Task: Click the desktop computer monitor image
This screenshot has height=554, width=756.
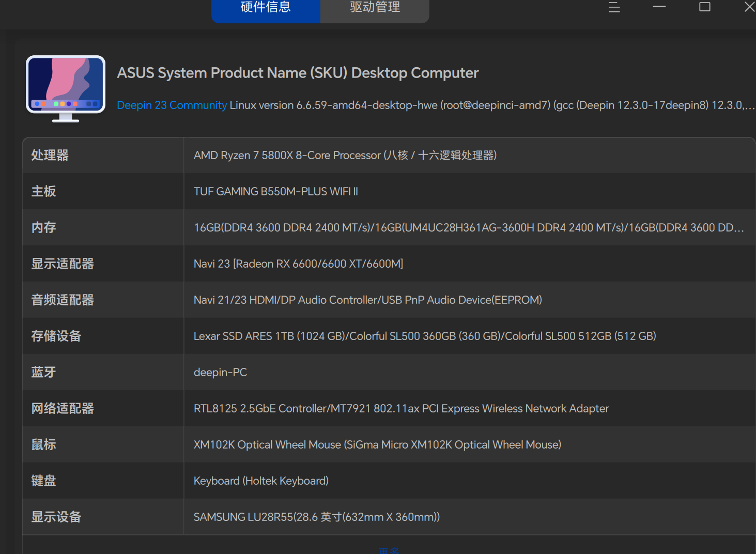Action: [66, 89]
